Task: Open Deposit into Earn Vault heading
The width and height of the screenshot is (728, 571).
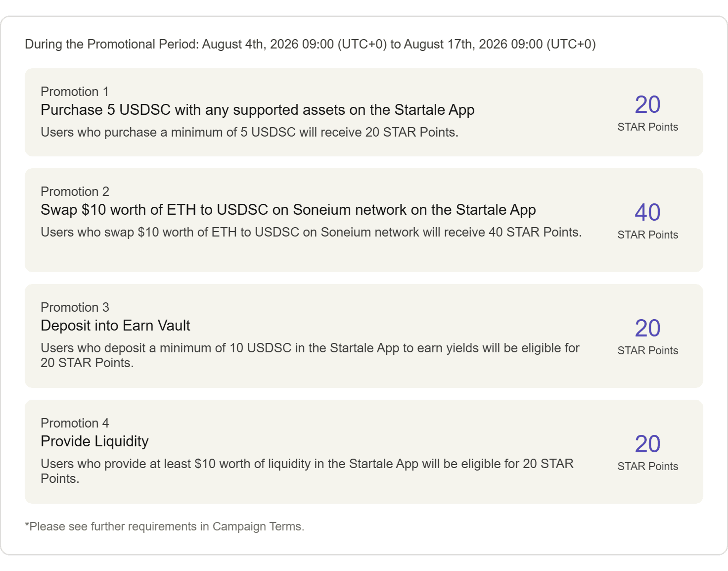Action: [x=115, y=326]
